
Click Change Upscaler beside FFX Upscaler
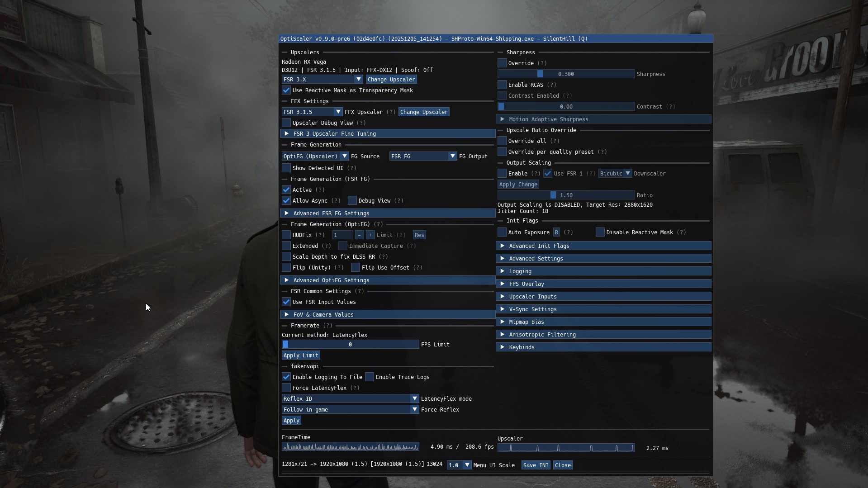click(x=424, y=112)
